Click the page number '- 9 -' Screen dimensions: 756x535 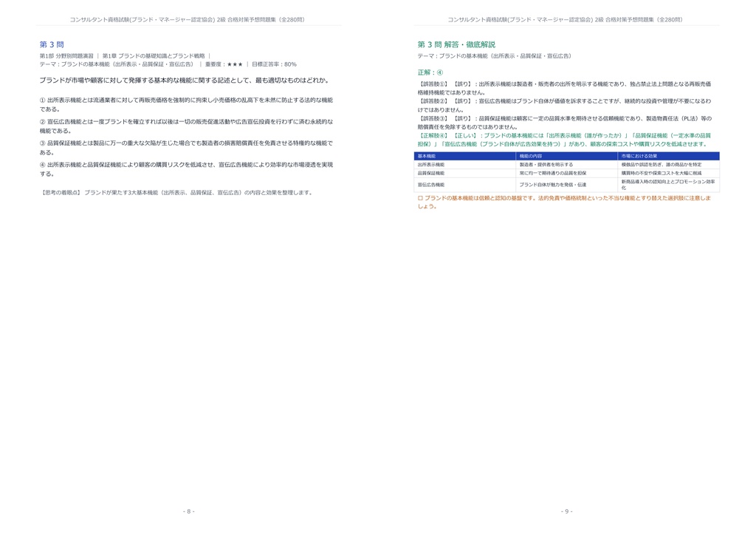567,511
